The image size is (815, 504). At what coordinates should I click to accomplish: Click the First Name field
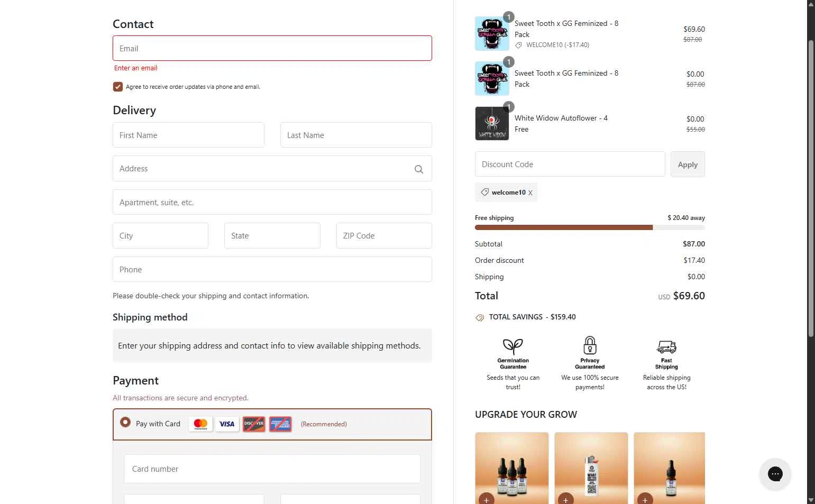click(x=188, y=135)
